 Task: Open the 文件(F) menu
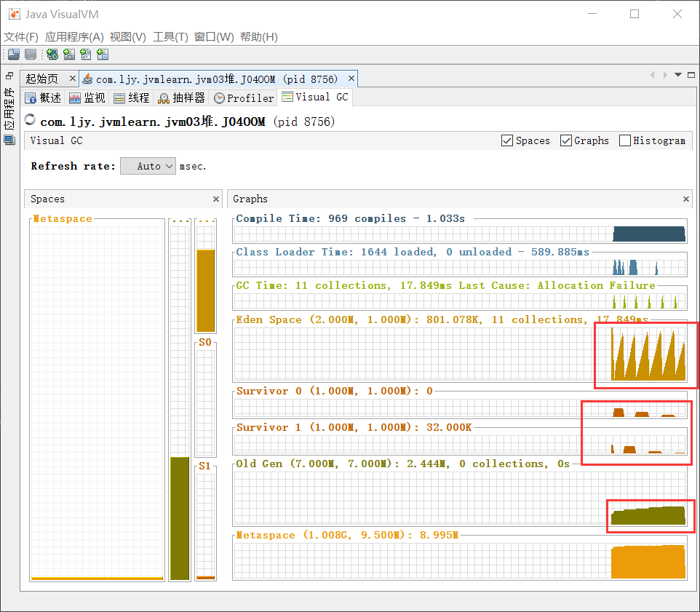point(21,36)
